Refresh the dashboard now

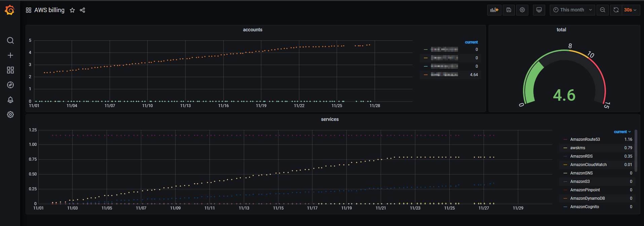[616, 10]
